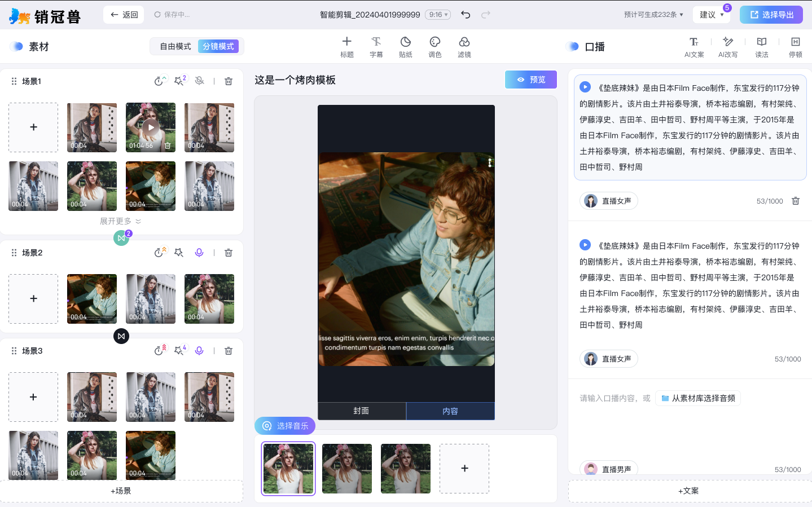This screenshot has width=812, height=507.
Task: Select the 封面 cover tab
Action: point(361,411)
